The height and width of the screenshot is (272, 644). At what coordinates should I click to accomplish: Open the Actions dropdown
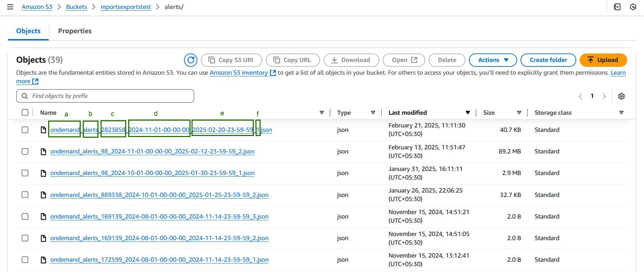pyautogui.click(x=493, y=60)
